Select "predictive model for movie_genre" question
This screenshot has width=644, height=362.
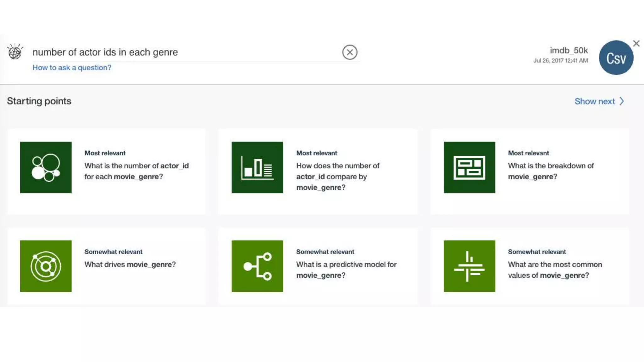[346, 270]
